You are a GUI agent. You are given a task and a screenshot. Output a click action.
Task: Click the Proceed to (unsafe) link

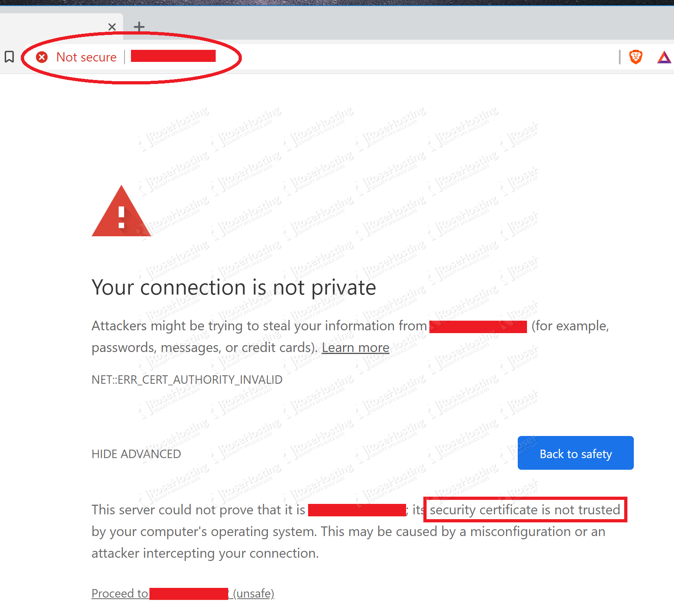click(x=183, y=593)
